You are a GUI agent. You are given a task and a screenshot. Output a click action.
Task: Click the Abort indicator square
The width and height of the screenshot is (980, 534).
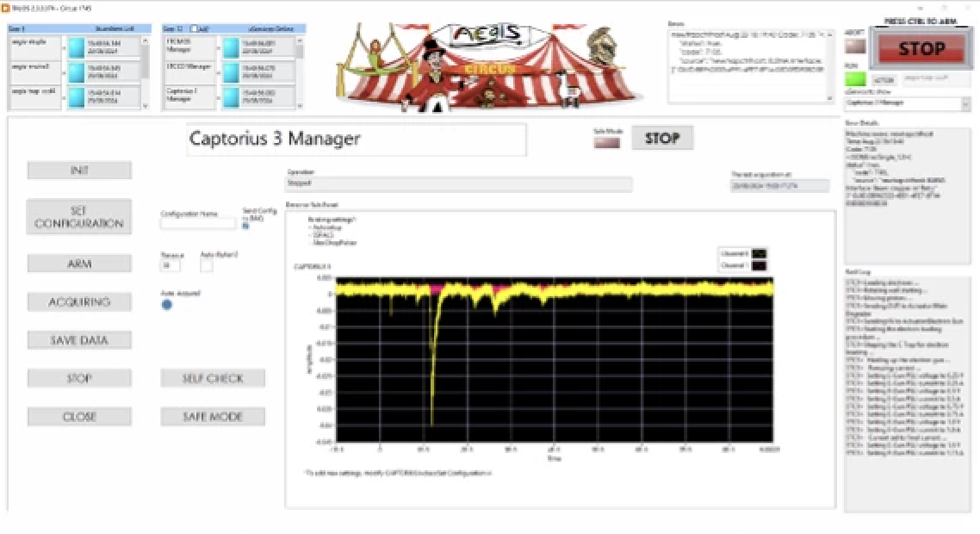(855, 47)
